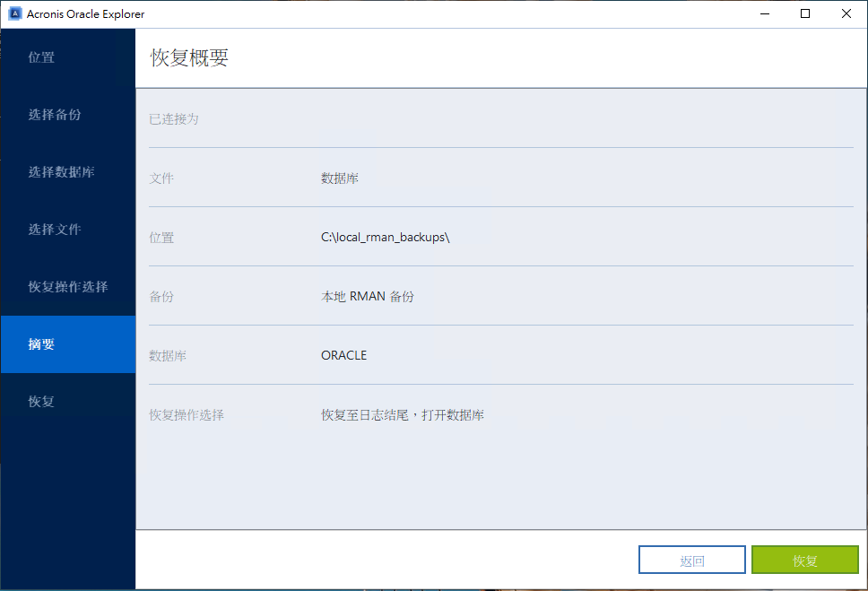Open 恢复操作选择 step in sidebar

pos(68,287)
